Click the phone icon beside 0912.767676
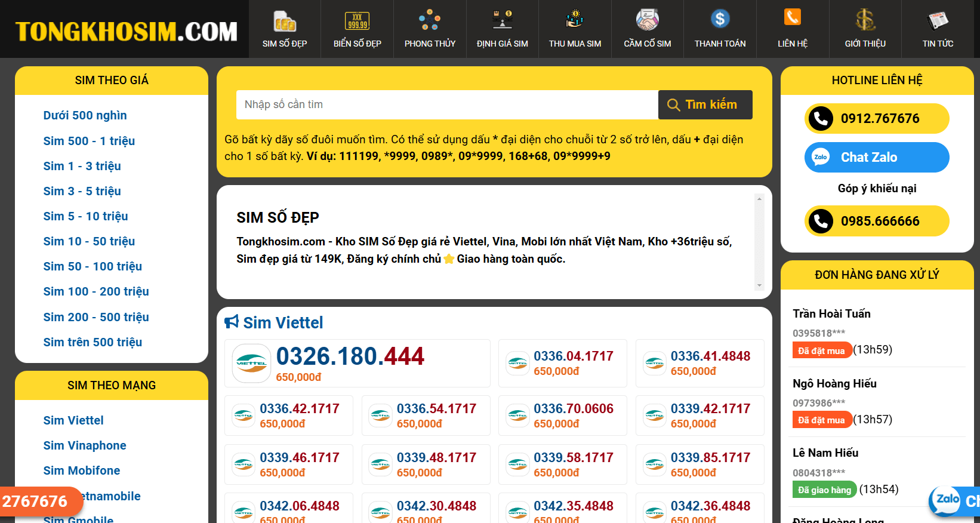 (821, 118)
